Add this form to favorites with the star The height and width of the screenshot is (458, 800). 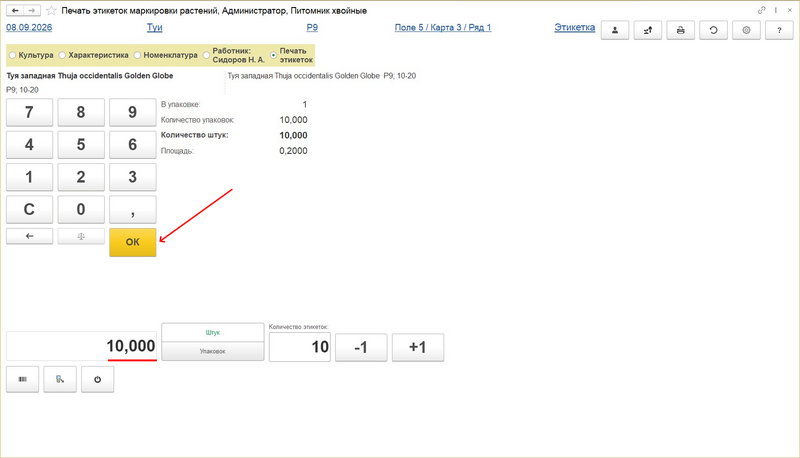point(51,11)
